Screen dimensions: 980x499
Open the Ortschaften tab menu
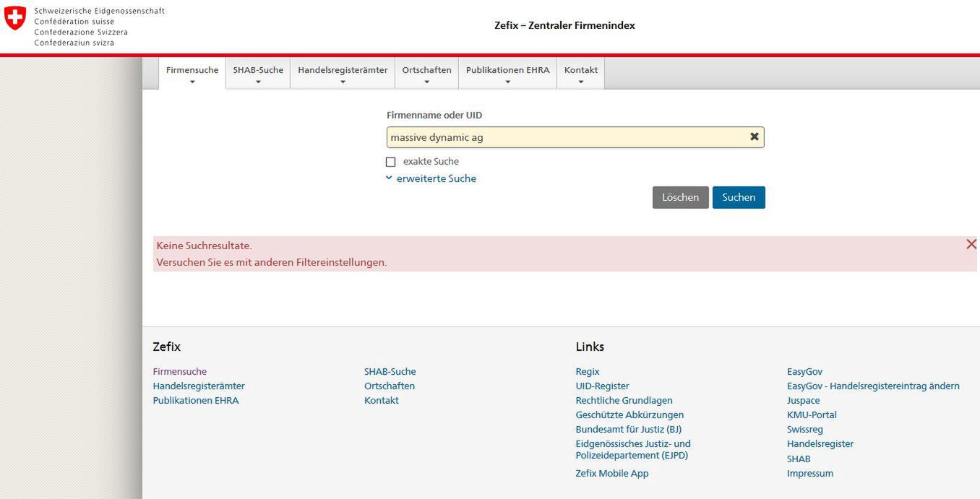[x=426, y=74]
